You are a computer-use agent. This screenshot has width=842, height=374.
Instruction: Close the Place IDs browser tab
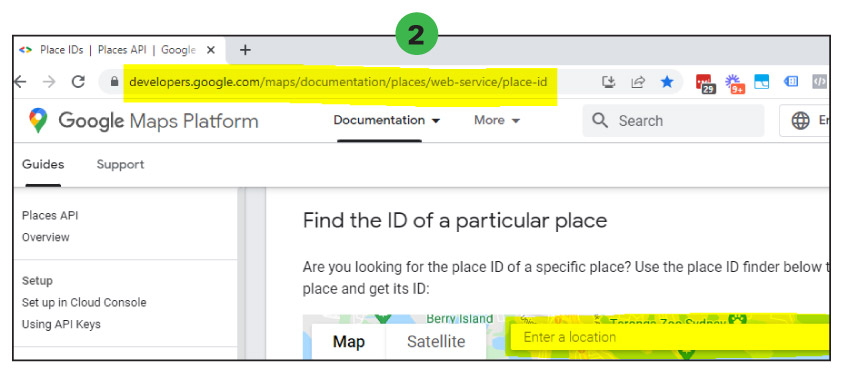click(211, 51)
